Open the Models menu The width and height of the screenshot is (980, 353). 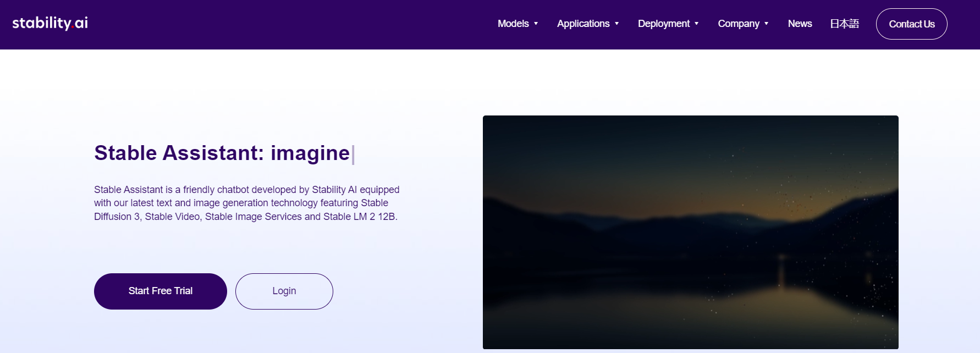click(x=513, y=24)
